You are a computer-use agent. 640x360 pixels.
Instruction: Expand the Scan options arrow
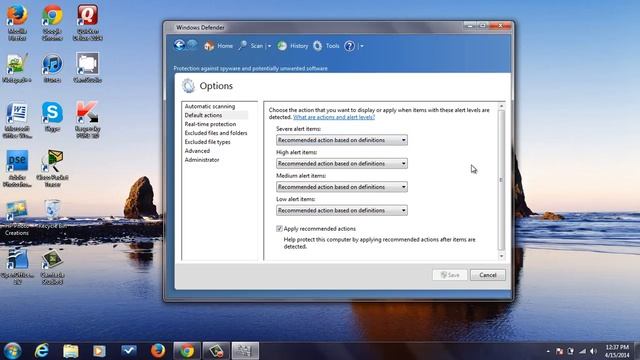(269, 46)
